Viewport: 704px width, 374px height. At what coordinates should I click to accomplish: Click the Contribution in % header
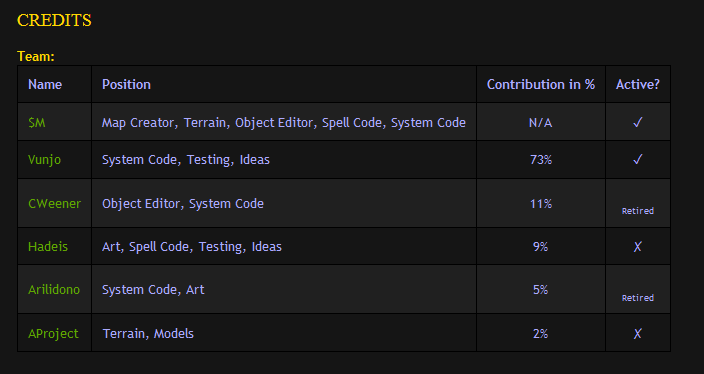[541, 84]
